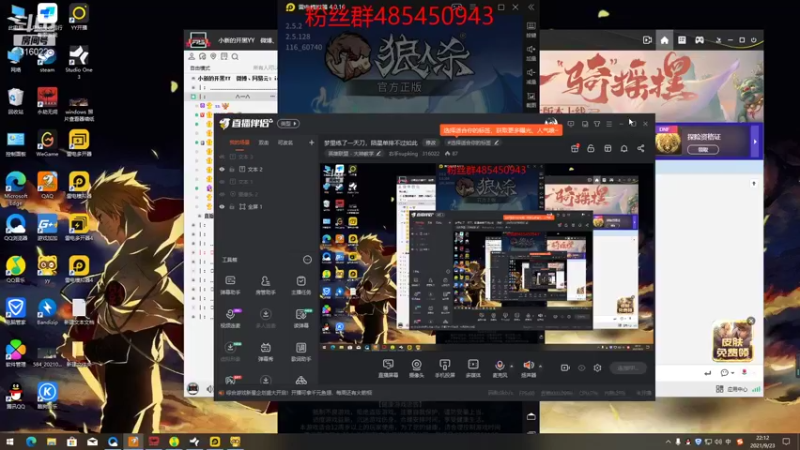
Task: Add 多媒体 media source
Action: pos(473,368)
